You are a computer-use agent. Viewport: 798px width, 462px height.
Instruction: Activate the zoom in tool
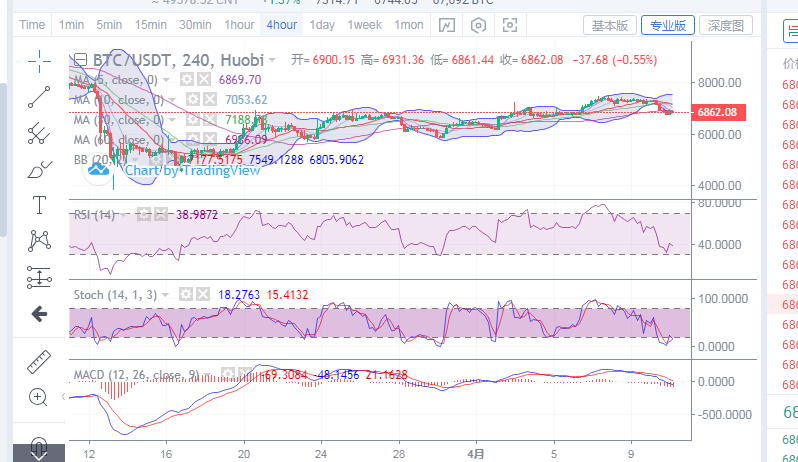click(38, 397)
